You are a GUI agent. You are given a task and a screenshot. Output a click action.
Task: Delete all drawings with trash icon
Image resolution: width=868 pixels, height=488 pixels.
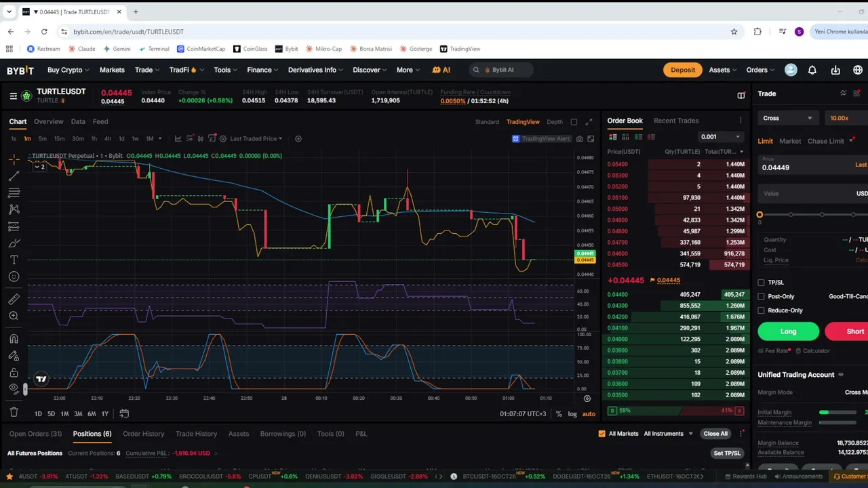click(x=14, y=411)
